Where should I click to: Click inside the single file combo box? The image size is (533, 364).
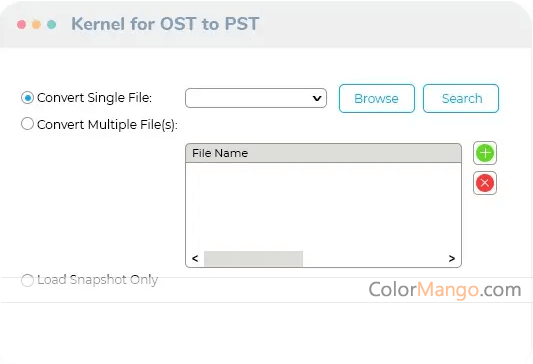tap(256, 98)
